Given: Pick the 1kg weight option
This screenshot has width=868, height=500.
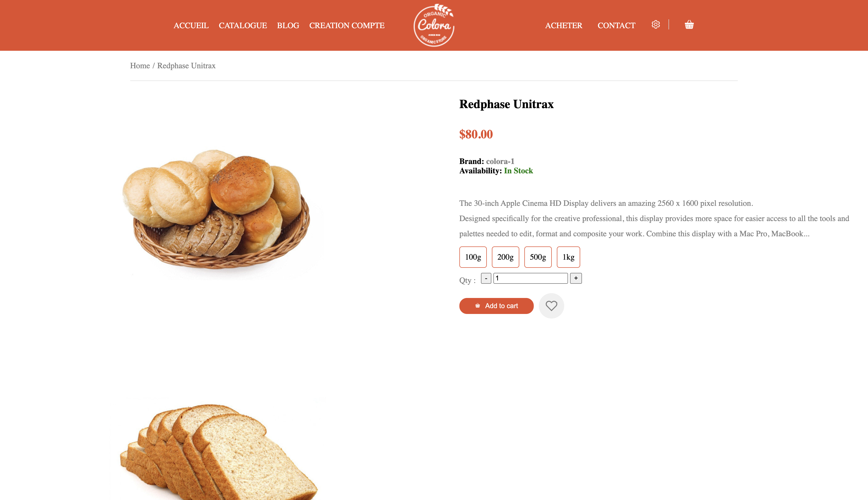Looking at the screenshot, I should point(568,257).
